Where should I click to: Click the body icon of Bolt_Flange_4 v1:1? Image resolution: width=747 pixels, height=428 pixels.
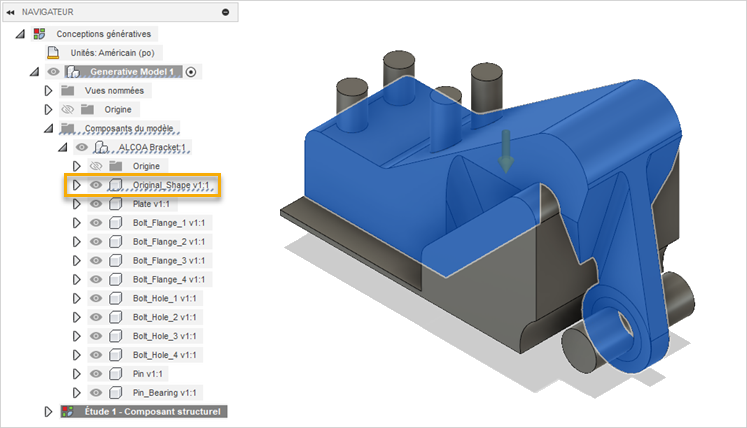(115, 279)
